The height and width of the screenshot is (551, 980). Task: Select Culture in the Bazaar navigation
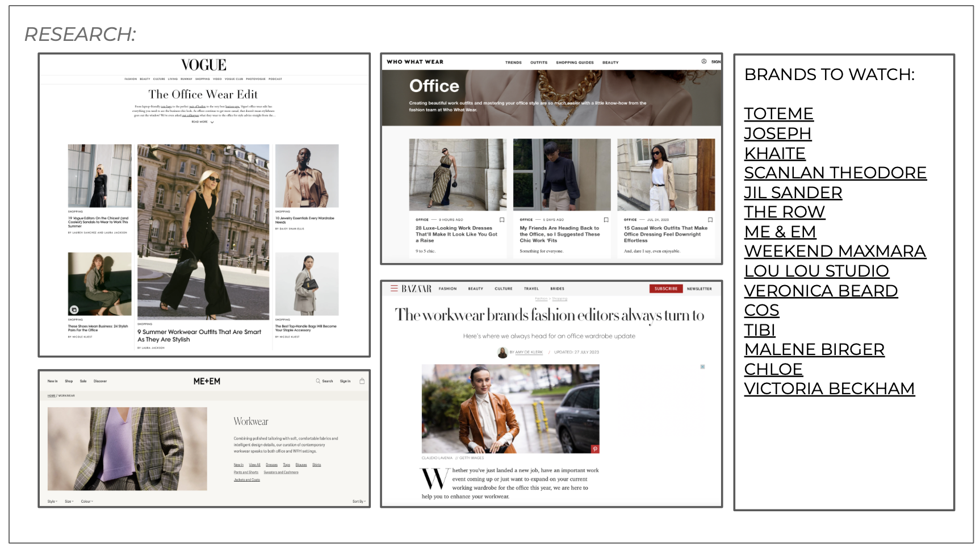(x=503, y=289)
